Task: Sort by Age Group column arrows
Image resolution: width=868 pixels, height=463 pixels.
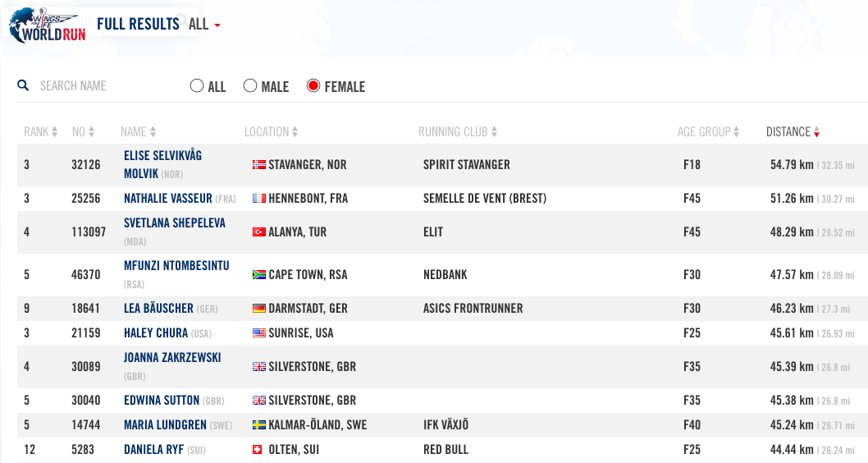Action: pyautogui.click(x=737, y=132)
